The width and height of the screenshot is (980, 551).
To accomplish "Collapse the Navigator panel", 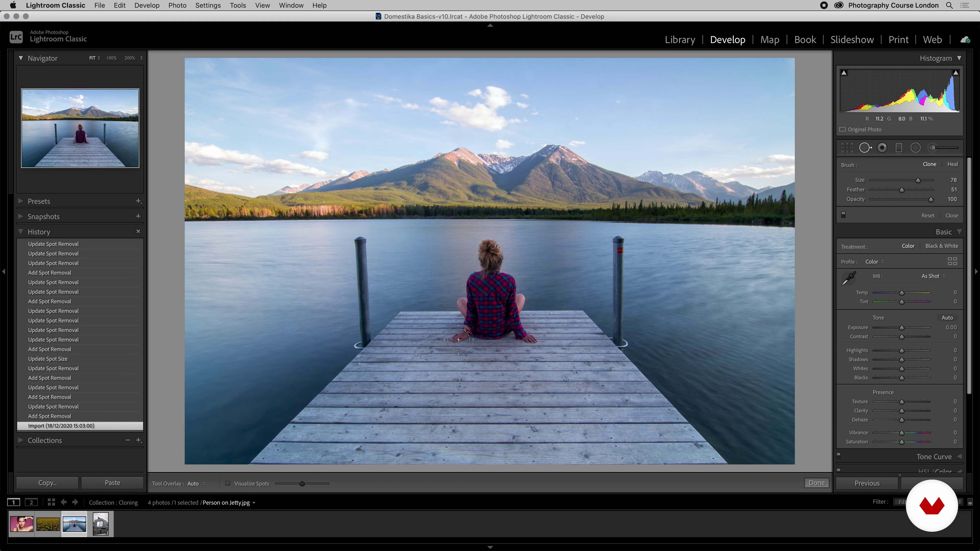I will pyautogui.click(x=20, y=58).
